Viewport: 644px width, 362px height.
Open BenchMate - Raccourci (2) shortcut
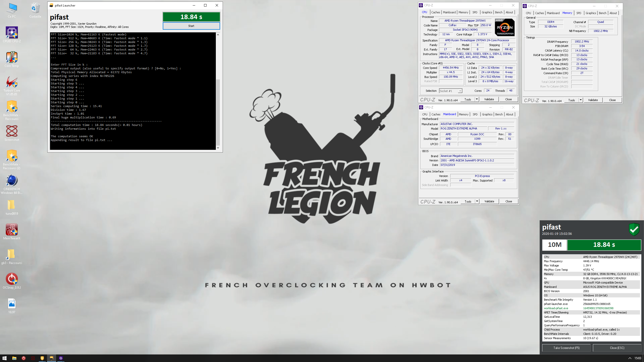(x=12, y=160)
